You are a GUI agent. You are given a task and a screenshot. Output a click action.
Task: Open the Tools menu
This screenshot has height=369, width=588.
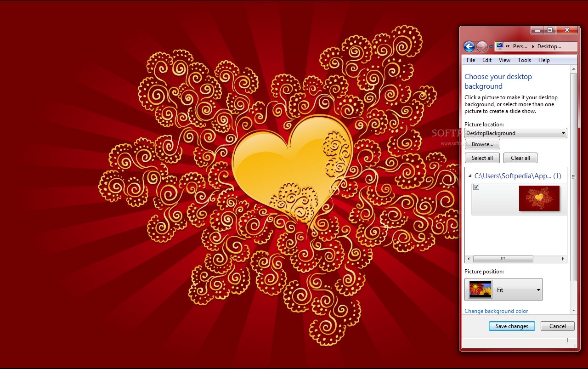pos(524,60)
